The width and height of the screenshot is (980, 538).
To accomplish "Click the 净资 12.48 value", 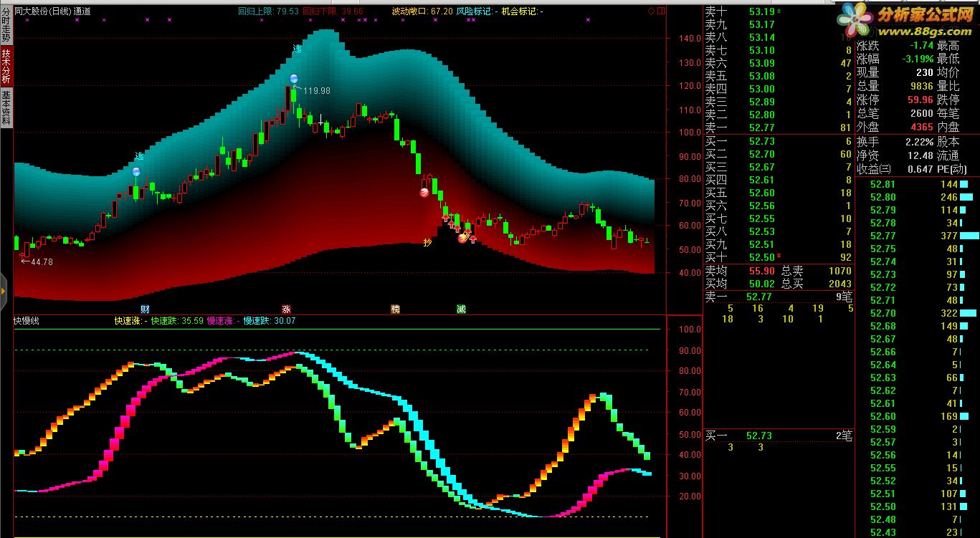I will [x=920, y=155].
